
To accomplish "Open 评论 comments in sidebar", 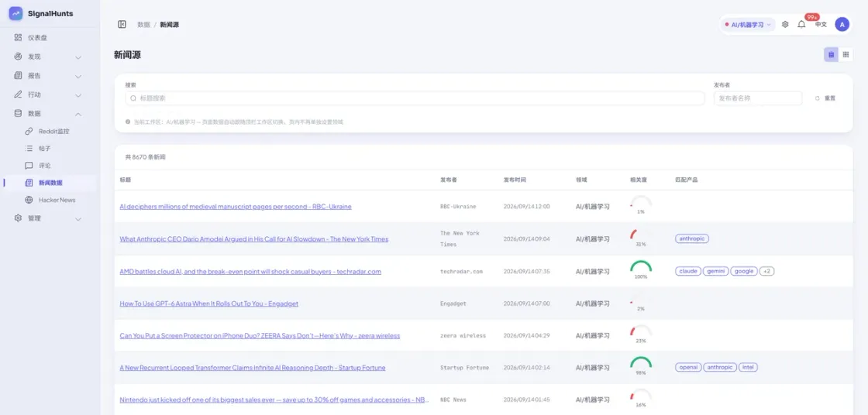I will [44, 166].
